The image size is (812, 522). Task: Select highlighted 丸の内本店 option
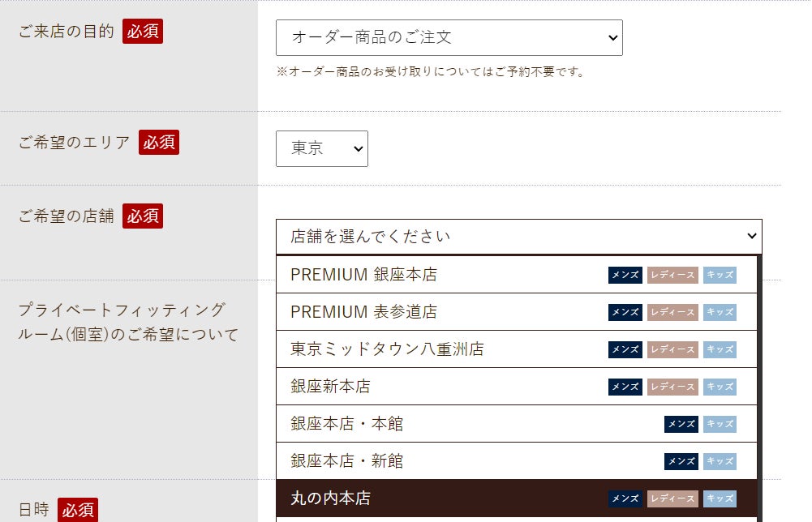click(330, 498)
